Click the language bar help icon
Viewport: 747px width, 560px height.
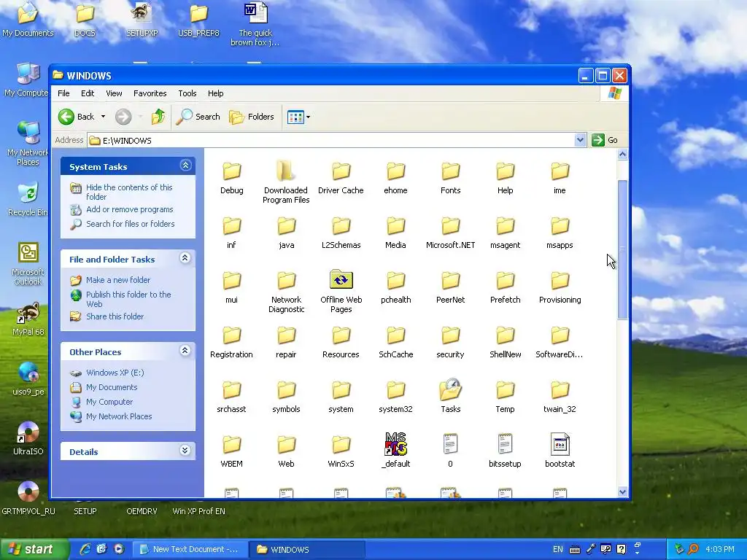coord(622,549)
